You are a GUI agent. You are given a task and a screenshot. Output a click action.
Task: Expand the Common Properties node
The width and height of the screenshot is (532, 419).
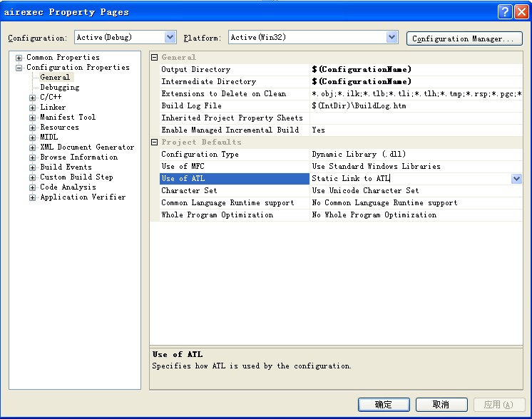19,58
